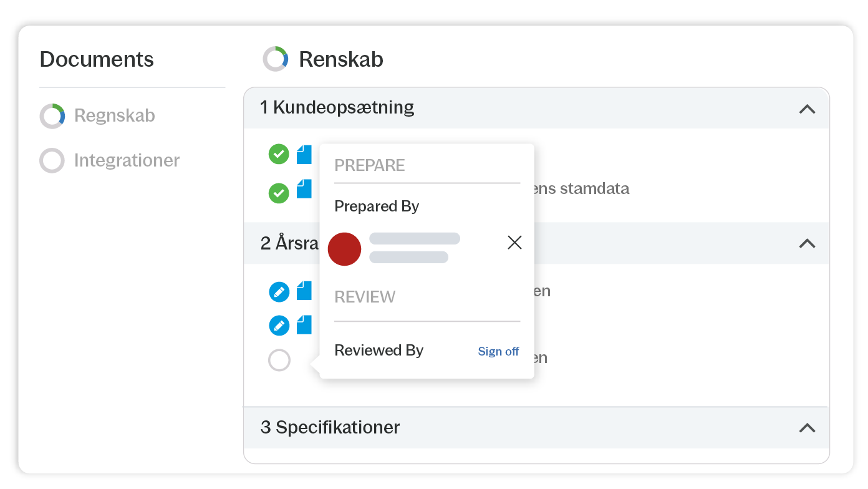Click first blue document icon under Kundeopsætning
This screenshot has width=868, height=489.
click(x=304, y=155)
